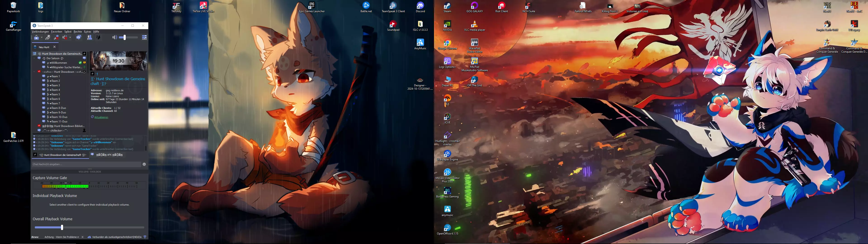Open iCUE desktop icon
This screenshot has width=868, height=244.
447,118
